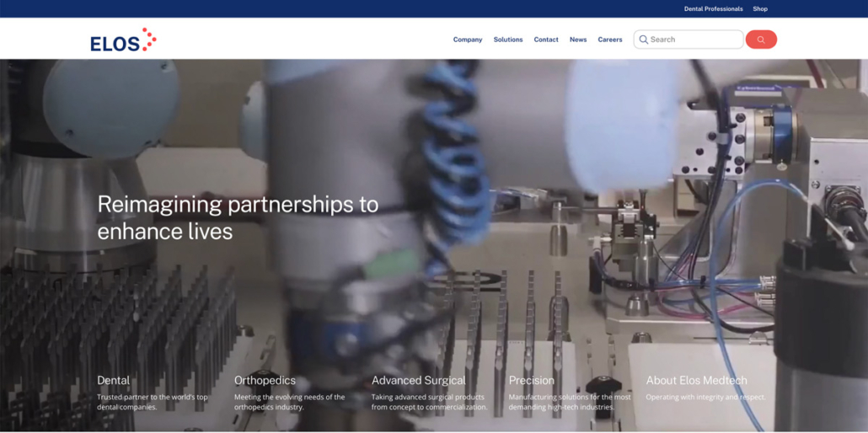Click 'Trusted partner to the world's top' description
868x433 pixels.
(153, 397)
